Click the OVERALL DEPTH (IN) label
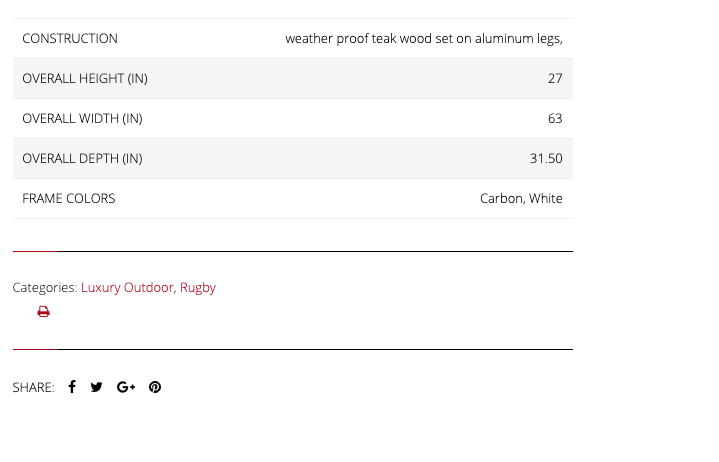This screenshot has height=462, width=719. (x=83, y=158)
